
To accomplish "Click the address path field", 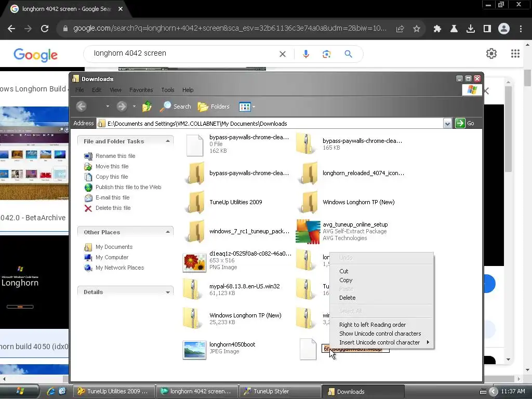I will [270, 124].
